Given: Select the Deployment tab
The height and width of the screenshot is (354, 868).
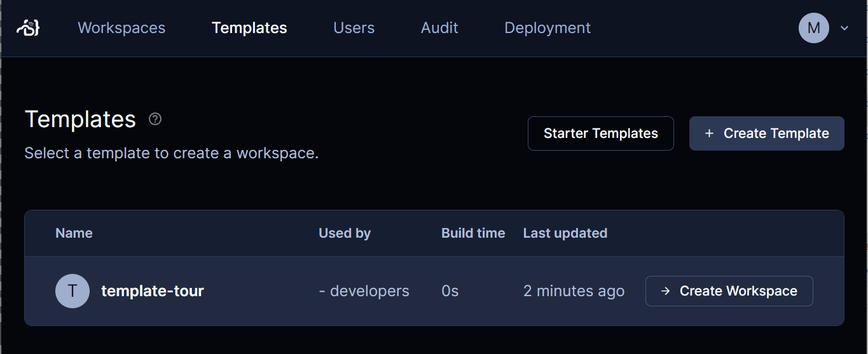Looking at the screenshot, I should 548,28.
